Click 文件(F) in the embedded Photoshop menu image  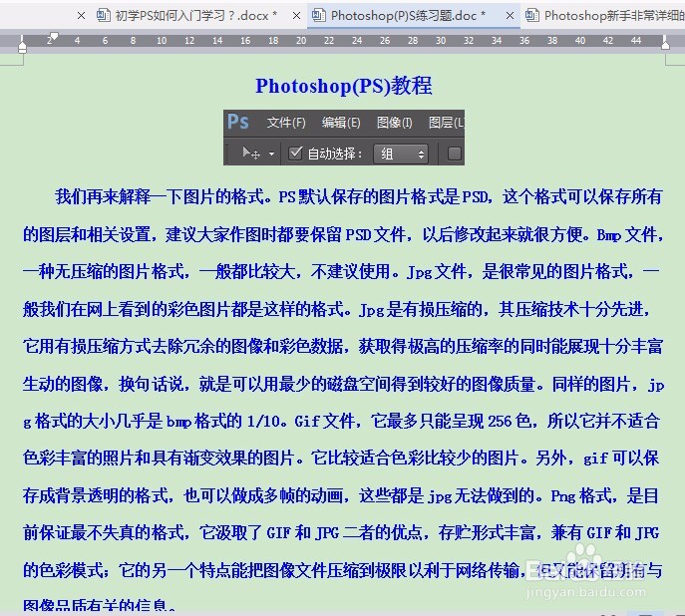[286, 123]
